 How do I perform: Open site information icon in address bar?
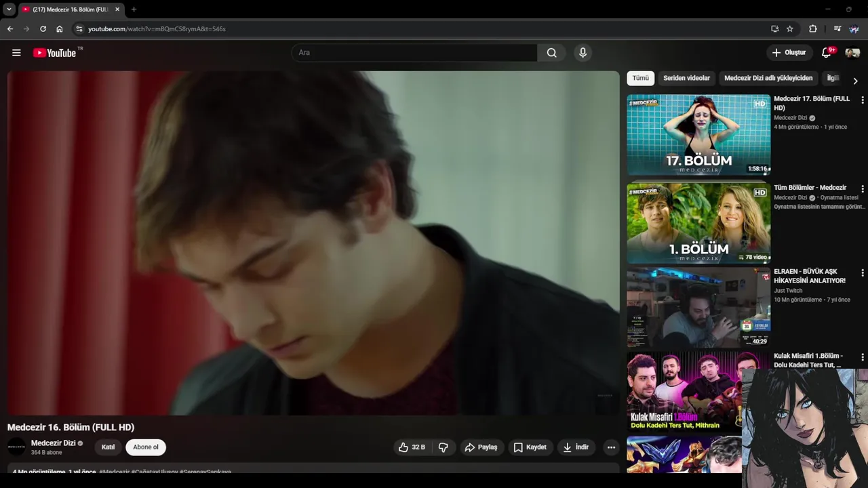click(79, 29)
